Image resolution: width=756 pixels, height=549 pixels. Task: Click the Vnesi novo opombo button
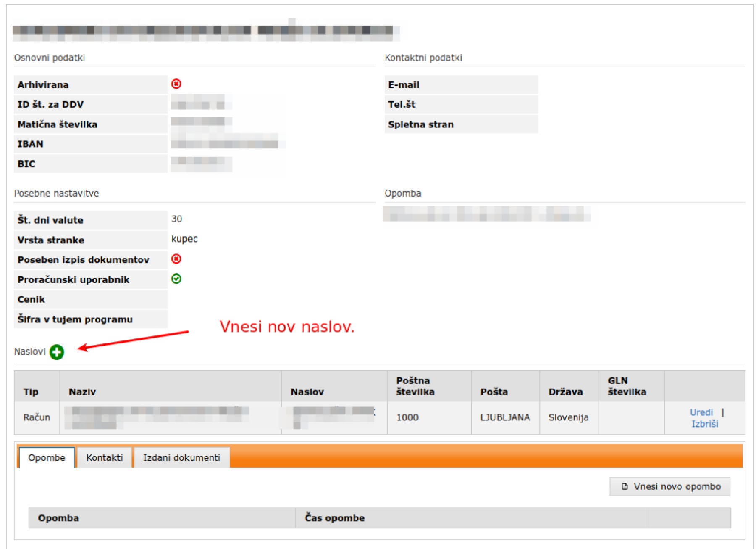point(669,486)
